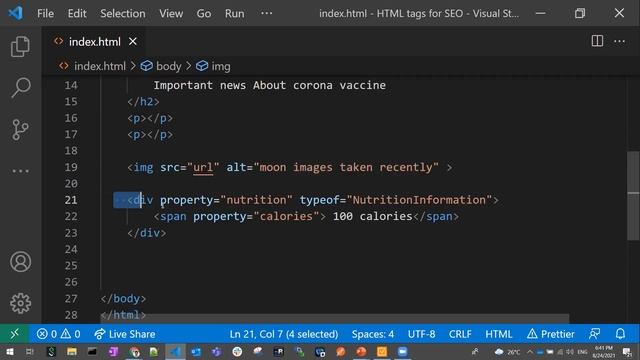Close the index.html editor tab
Screen dimensions: 640x360
point(133,42)
